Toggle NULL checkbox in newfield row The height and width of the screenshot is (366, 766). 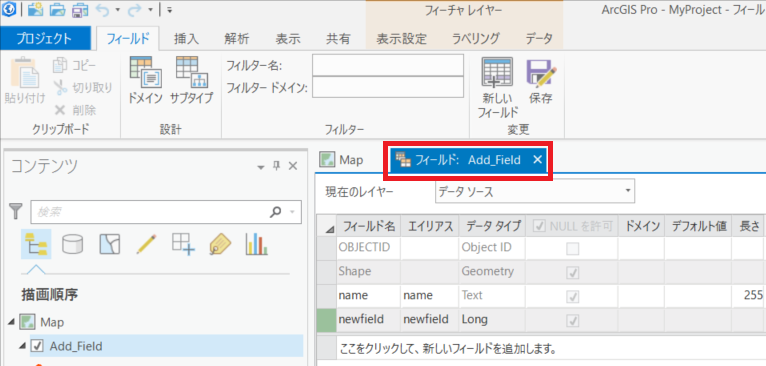[x=572, y=320]
